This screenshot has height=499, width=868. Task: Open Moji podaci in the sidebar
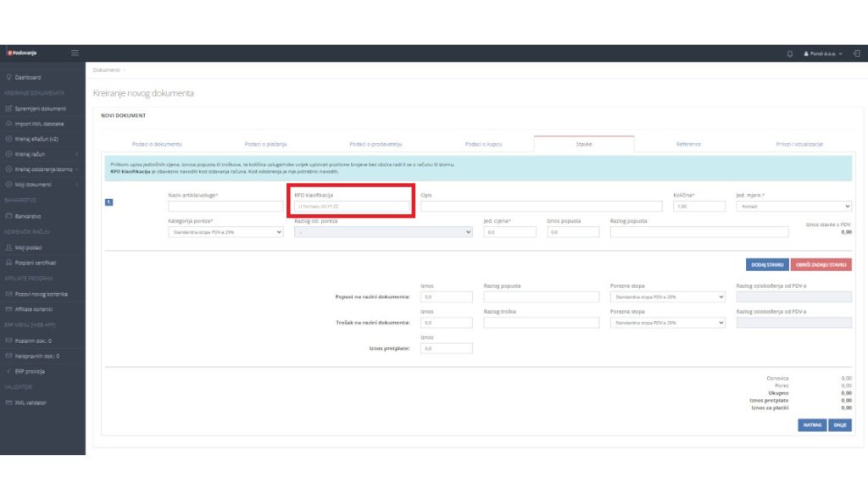[x=31, y=247]
